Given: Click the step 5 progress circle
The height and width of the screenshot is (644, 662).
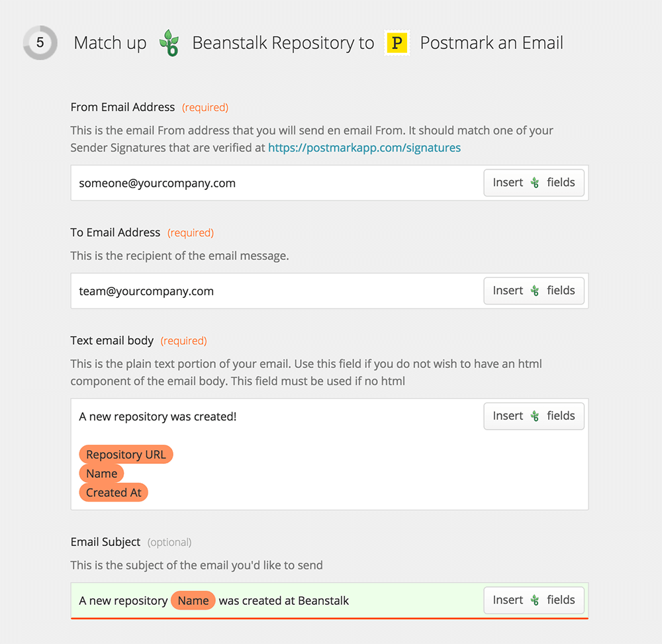Looking at the screenshot, I should coord(40,42).
